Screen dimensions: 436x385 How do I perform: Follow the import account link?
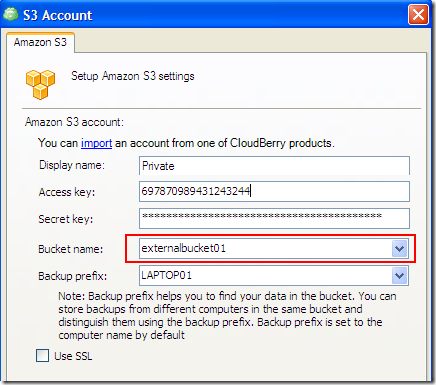click(96, 143)
